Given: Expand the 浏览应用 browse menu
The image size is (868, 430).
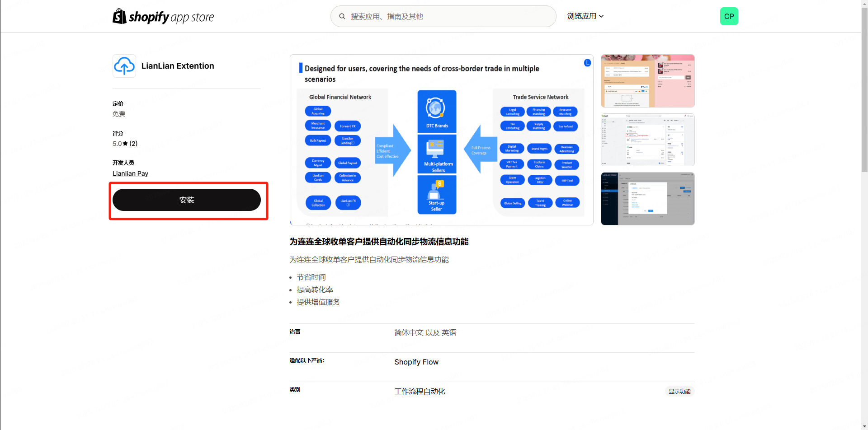Looking at the screenshot, I should (585, 16).
